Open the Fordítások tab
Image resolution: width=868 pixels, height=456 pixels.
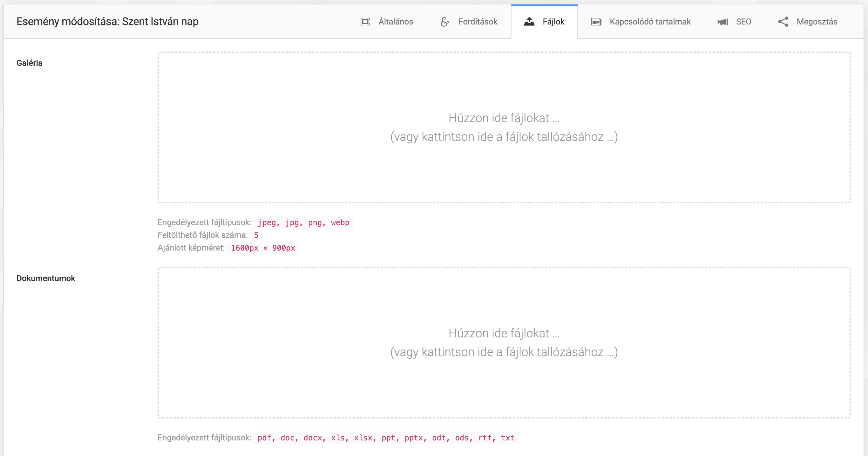(x=478, y=22)
